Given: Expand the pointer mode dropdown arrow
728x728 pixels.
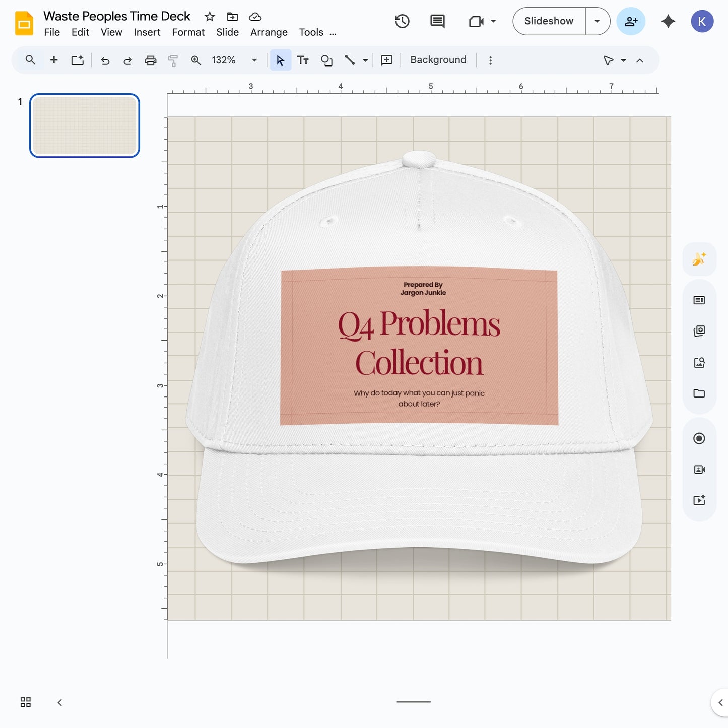Looking at the screenshot, I should (x=623, y=60).
